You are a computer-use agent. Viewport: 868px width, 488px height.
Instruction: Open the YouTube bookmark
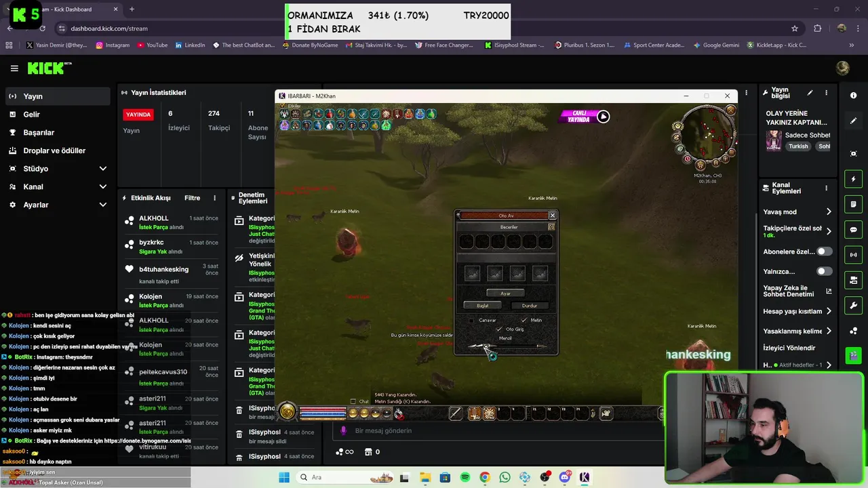coord(153,45)
